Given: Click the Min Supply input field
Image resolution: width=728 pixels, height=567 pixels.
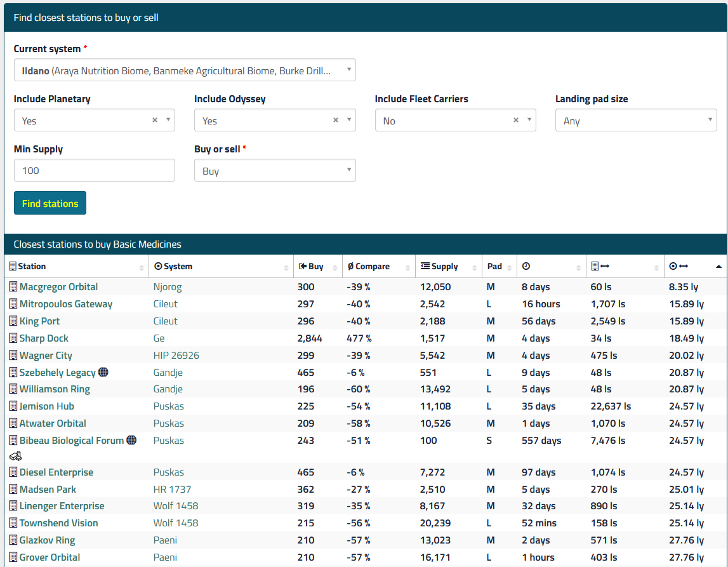Looking at the screenshot, I should (x=94, y=170).
